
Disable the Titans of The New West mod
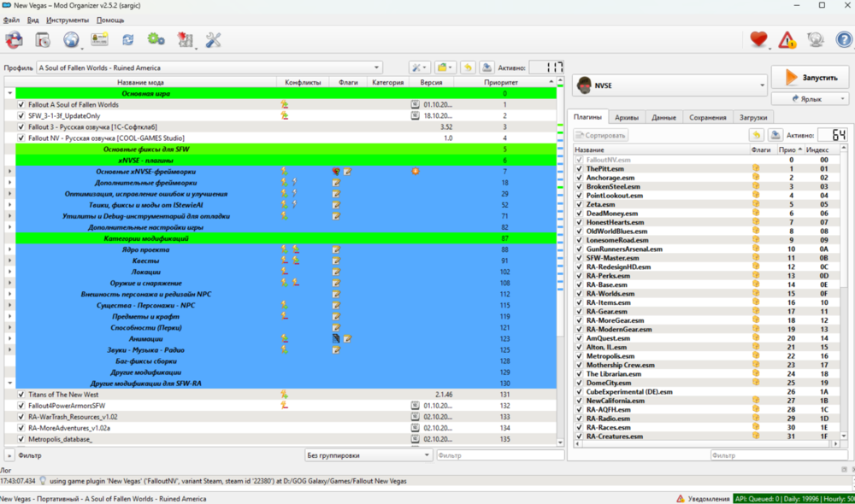pyautogui.click(x=21, y=395)
